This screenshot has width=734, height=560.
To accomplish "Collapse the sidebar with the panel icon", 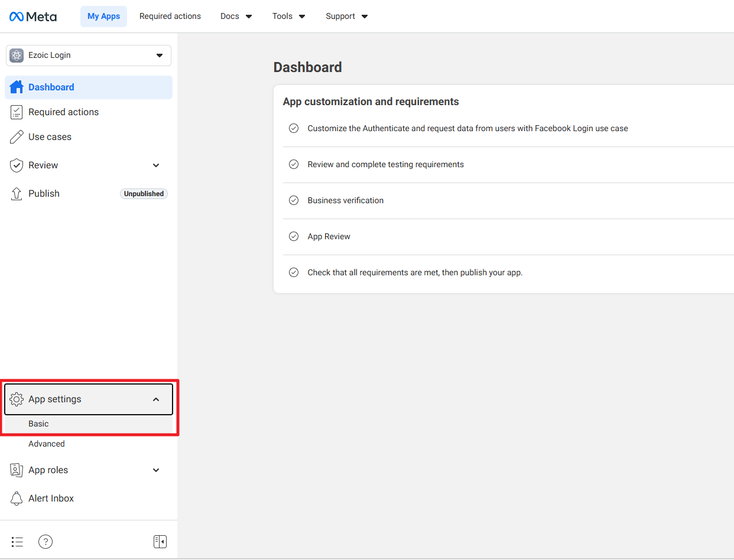I will click(160, 542).
